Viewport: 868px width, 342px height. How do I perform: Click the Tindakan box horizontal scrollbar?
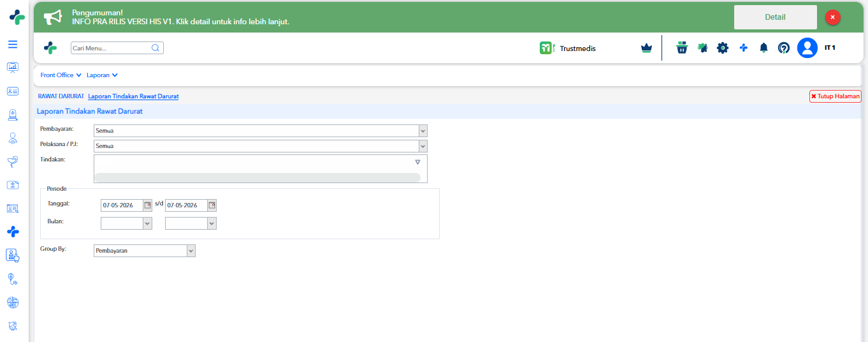point(257,177)
